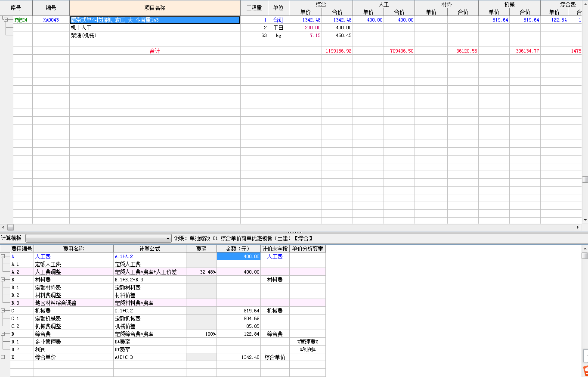Toggle expander of fee item E 综合单价
588x377 pixels.
[3, 357]
